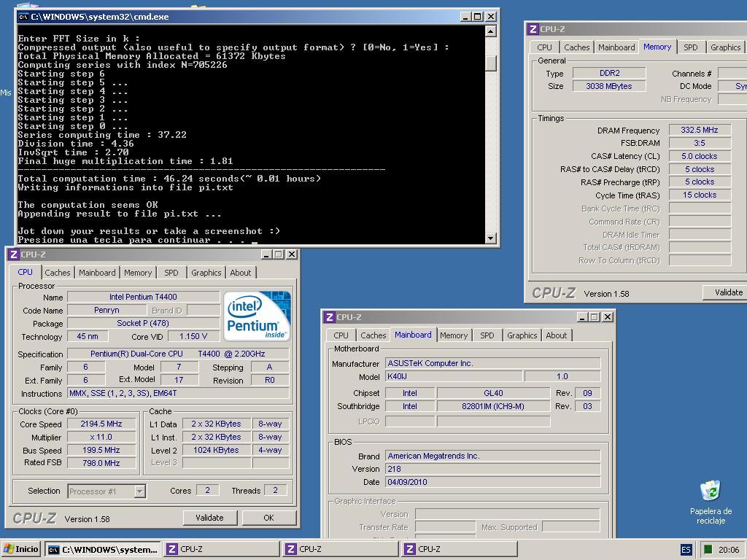Switch to the cmd.exe taskbar button
The width and height of the screenshot is (747, 560).
coord(102,549)
